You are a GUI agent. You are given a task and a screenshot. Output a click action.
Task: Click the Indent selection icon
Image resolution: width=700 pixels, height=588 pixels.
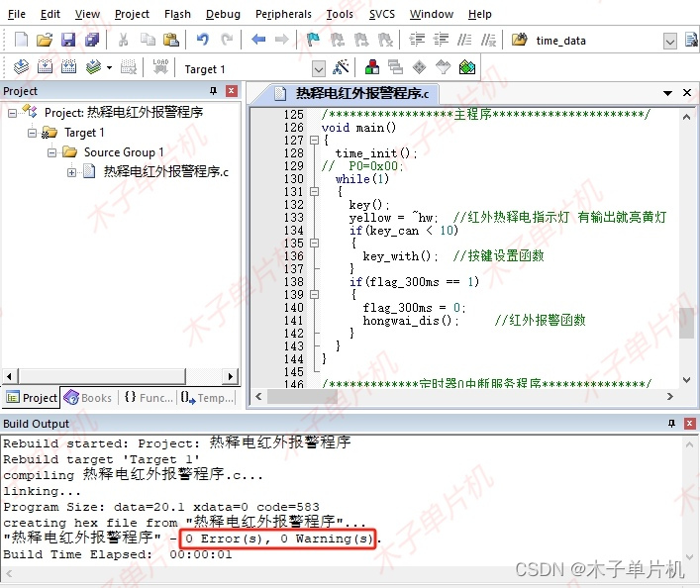pos(418,41)
